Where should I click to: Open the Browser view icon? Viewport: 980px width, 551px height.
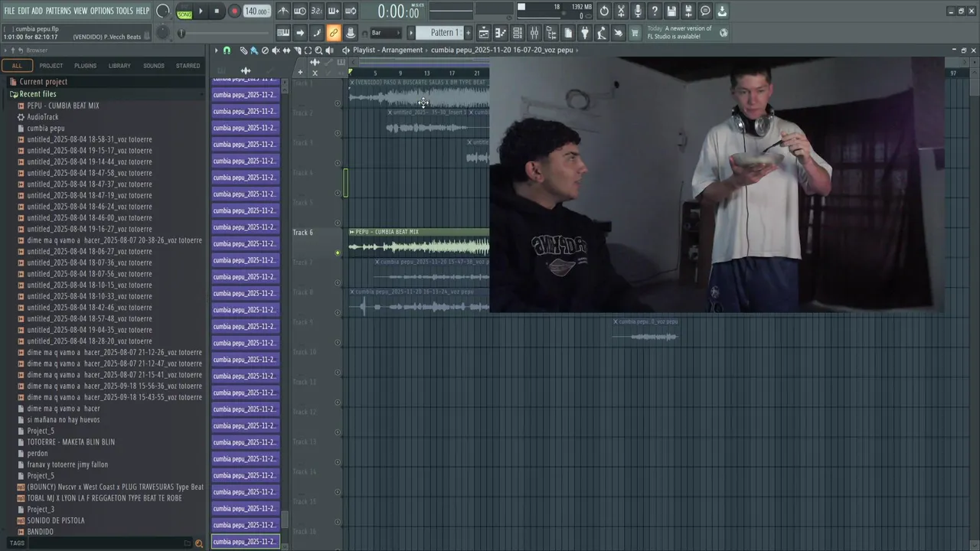(x=551, y=33)
